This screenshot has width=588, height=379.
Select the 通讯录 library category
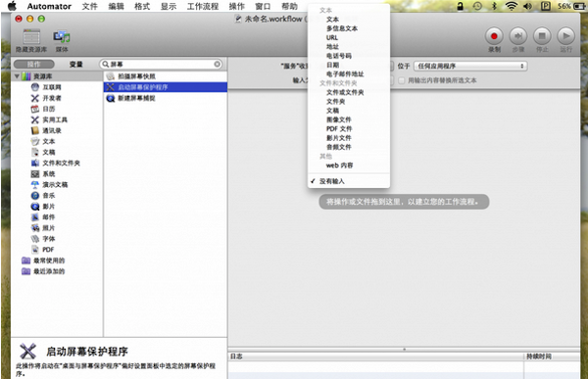(51, 130)
